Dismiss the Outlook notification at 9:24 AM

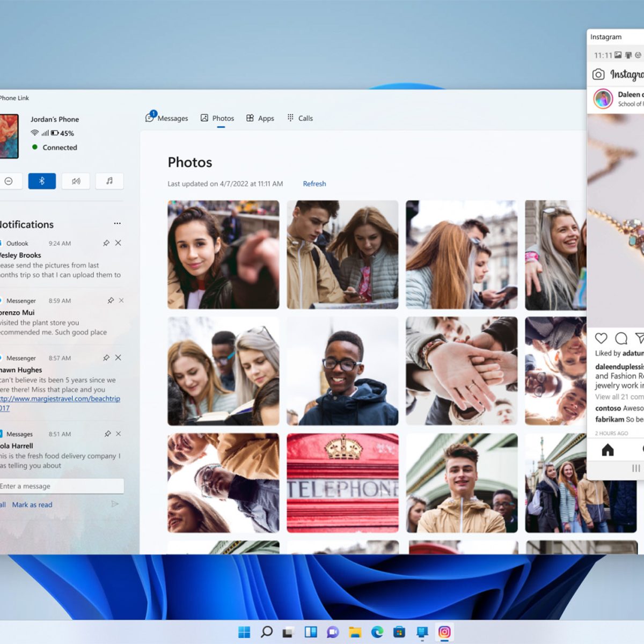[118, 243]
